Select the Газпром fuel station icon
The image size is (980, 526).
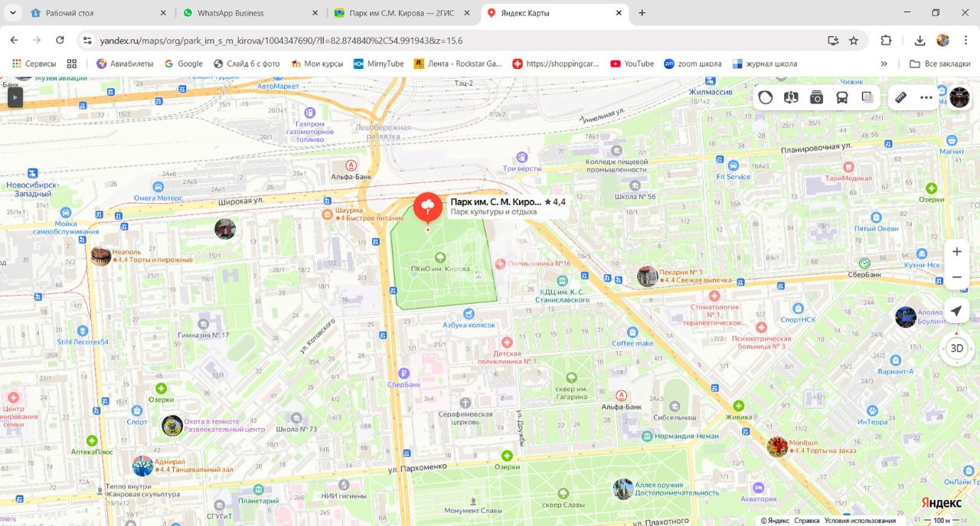(x=310, y=112)
